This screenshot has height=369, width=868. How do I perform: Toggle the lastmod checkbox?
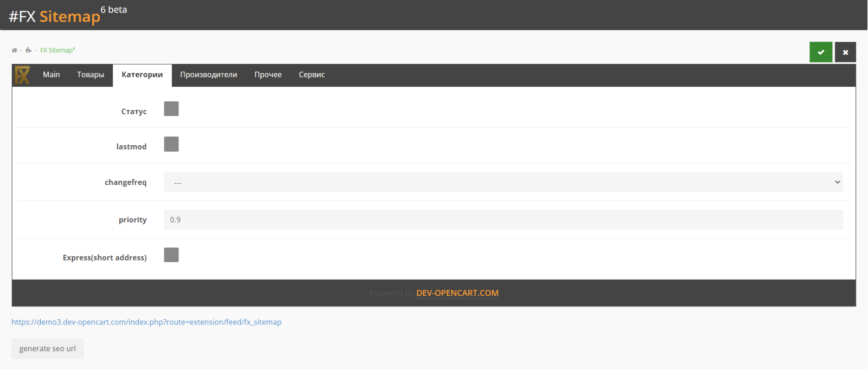point(171,144)
